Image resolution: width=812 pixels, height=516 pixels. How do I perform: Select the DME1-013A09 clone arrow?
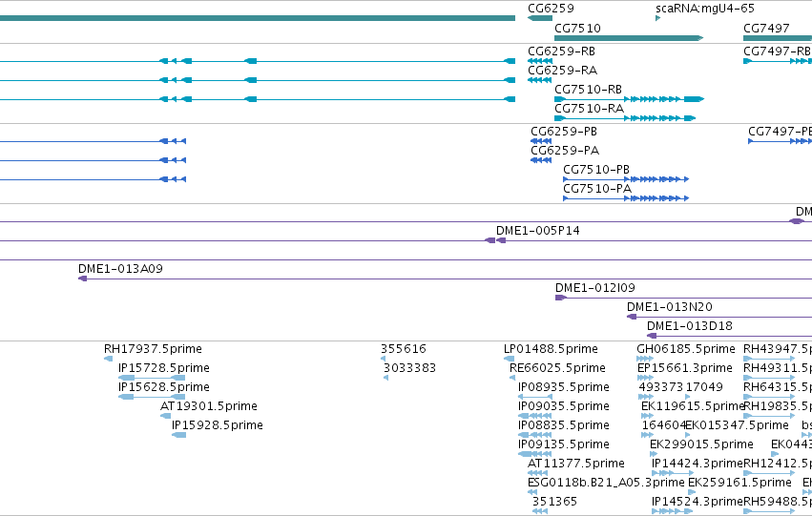point(83,279)
